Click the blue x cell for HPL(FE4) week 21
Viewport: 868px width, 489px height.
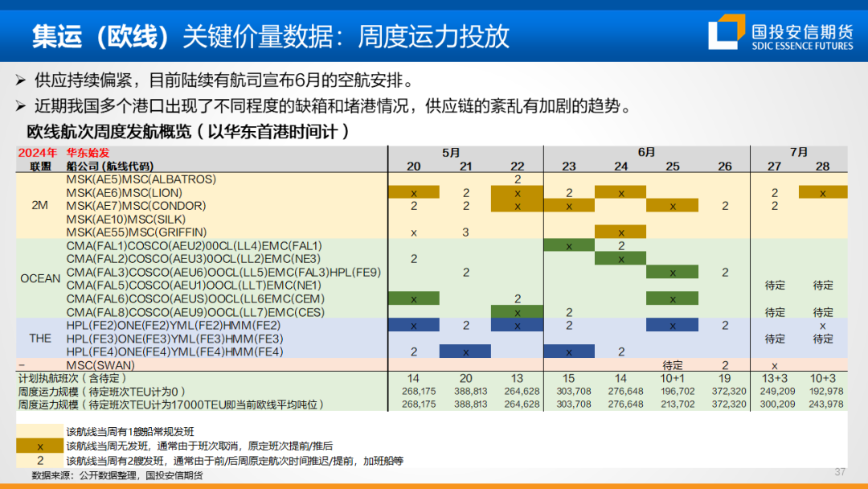click(x=465, y=351)
